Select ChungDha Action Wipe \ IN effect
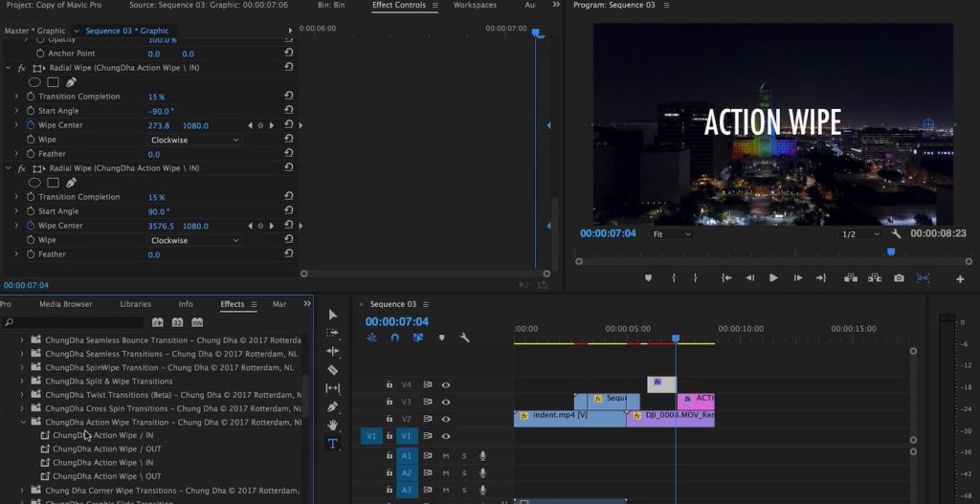 pos(103,463)
